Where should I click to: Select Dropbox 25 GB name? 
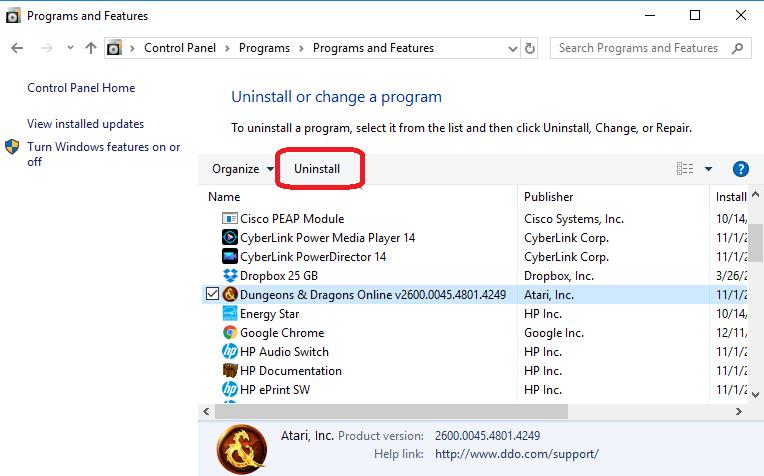[279, 276]
